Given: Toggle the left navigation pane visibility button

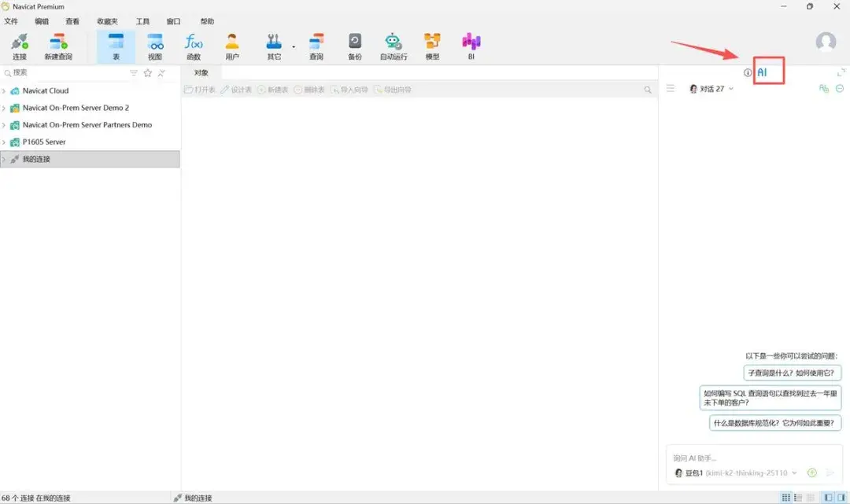Looking at the screenshot, I should [x=828, y=498].
